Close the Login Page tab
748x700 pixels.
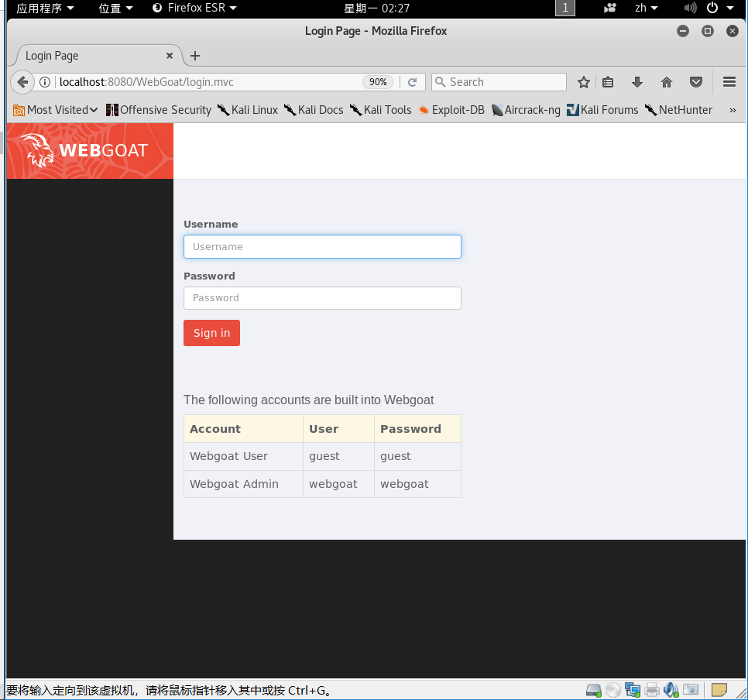coord(170,56)
